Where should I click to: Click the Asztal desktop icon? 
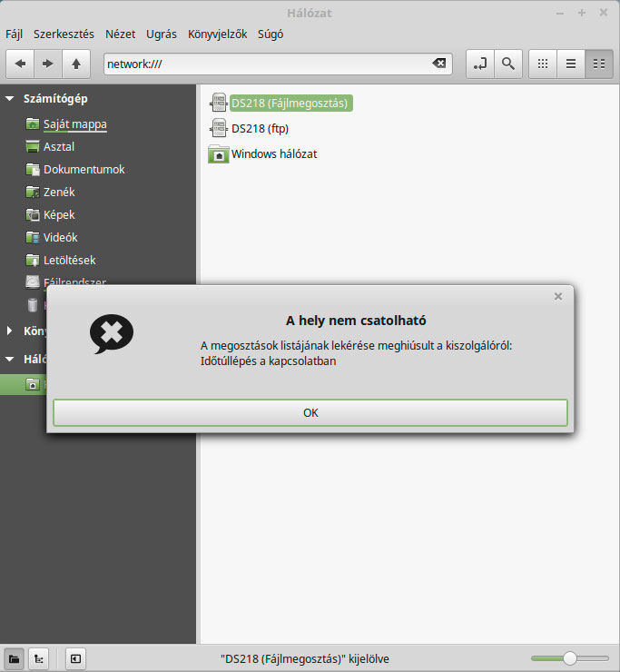33,146
